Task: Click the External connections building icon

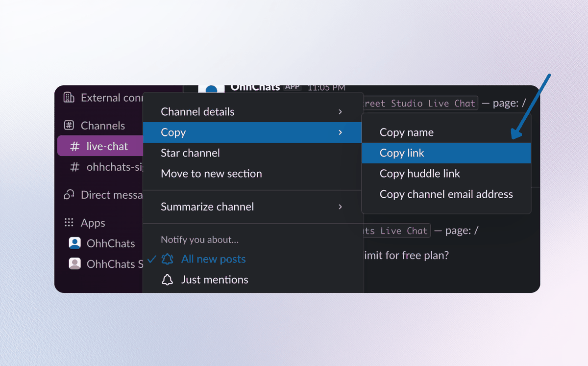Action: click(69, 97)
